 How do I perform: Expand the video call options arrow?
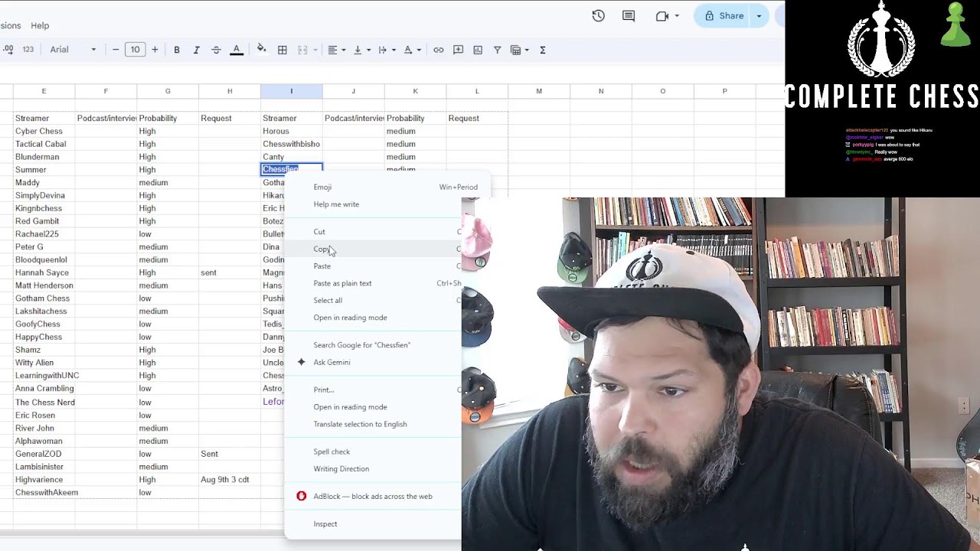click(x=677, y=16)
